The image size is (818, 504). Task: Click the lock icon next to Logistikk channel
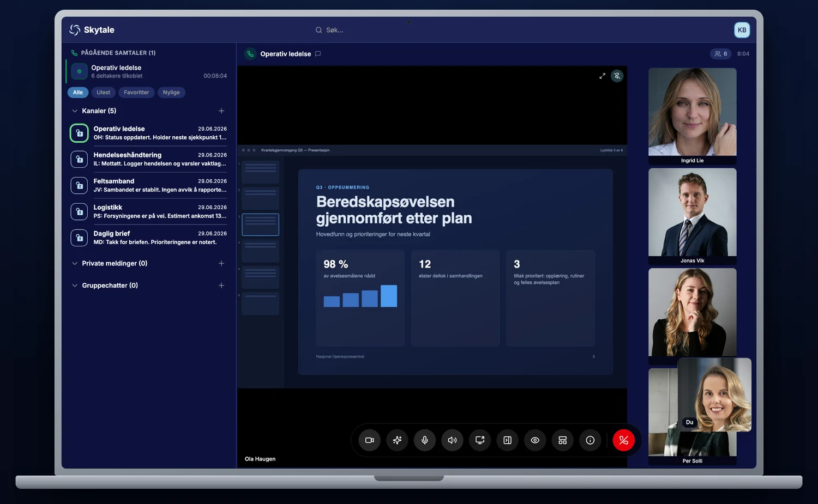tap(79, 211)
